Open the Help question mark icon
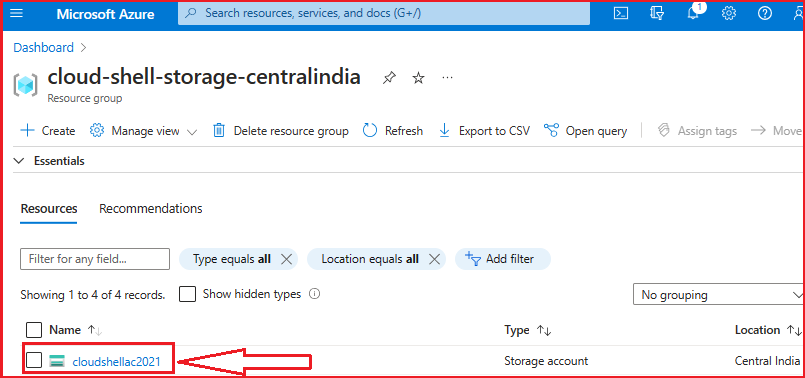Viewport: 805px width, 378px height. pyautogui.click(x=765, y=13)
